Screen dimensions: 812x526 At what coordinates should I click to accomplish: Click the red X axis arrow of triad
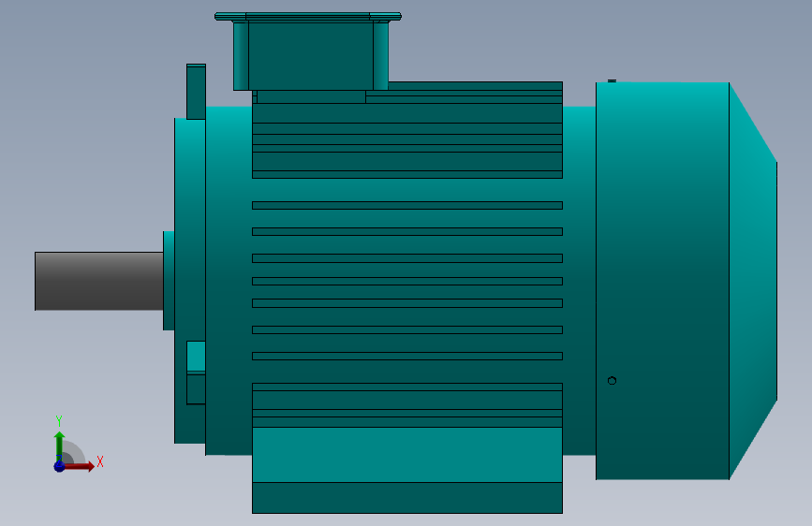[x=79, y=466]
